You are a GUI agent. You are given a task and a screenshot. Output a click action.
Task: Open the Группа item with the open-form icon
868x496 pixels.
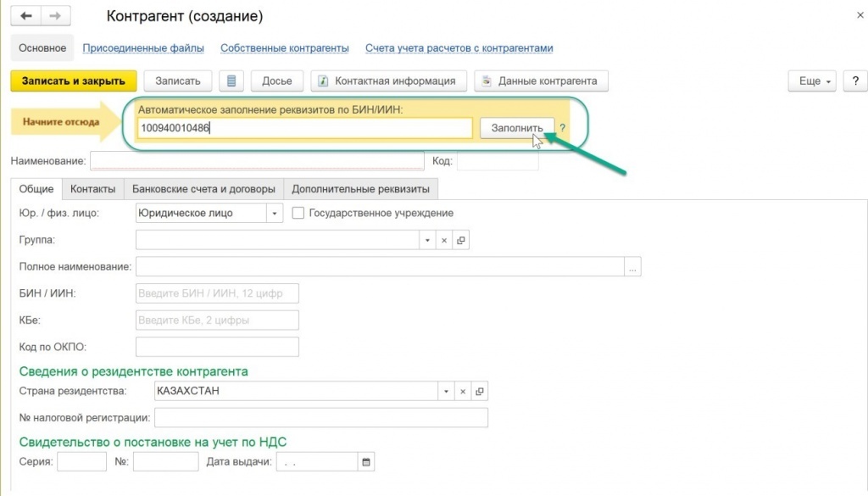(x=460, y=240)
